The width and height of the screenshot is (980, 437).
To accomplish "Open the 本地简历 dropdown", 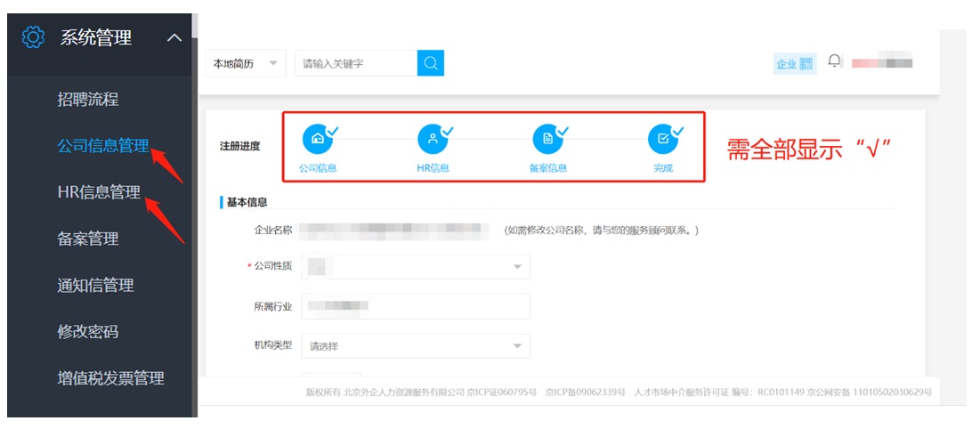I will coord(246,64).
